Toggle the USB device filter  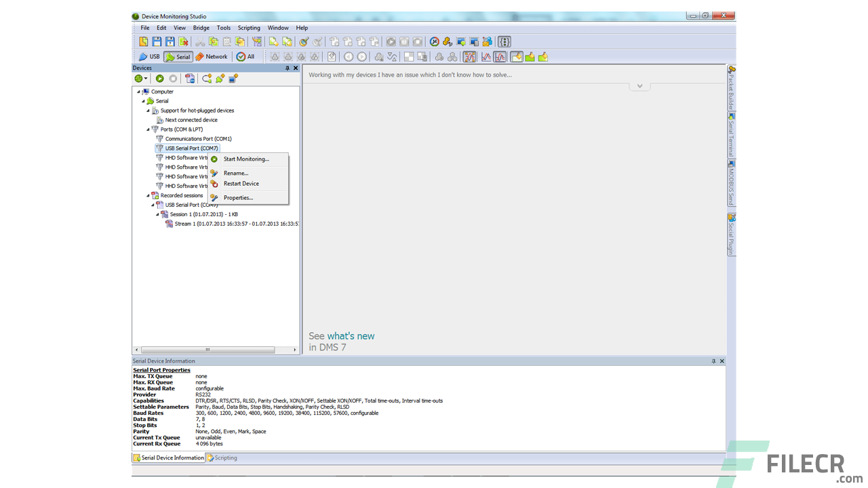[149, 57]
